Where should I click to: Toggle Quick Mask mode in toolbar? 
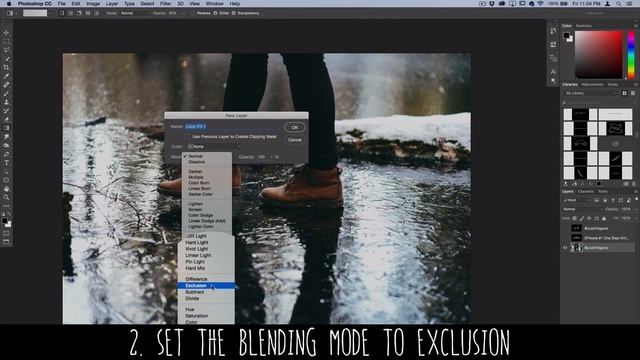pos(6,233)
